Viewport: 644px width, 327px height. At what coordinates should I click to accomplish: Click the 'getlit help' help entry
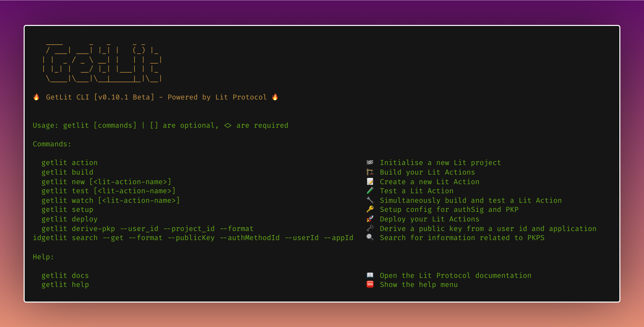65,285
